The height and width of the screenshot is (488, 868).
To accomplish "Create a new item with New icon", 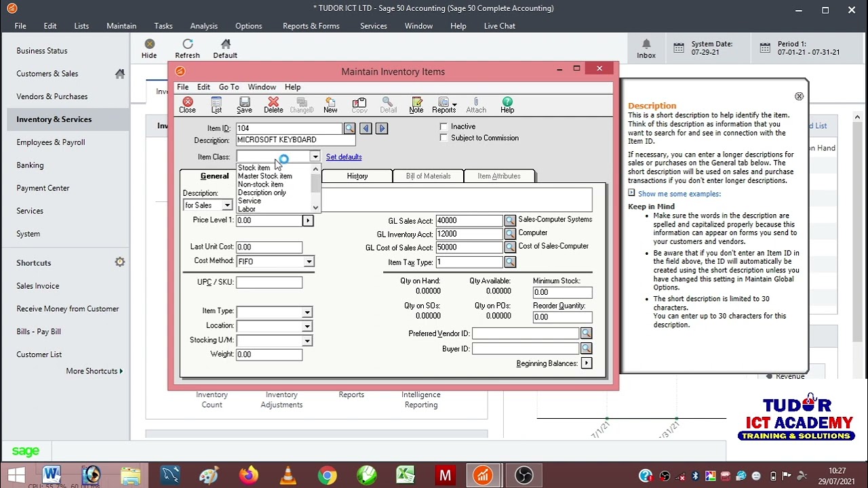I will click(x=330, y=104).
